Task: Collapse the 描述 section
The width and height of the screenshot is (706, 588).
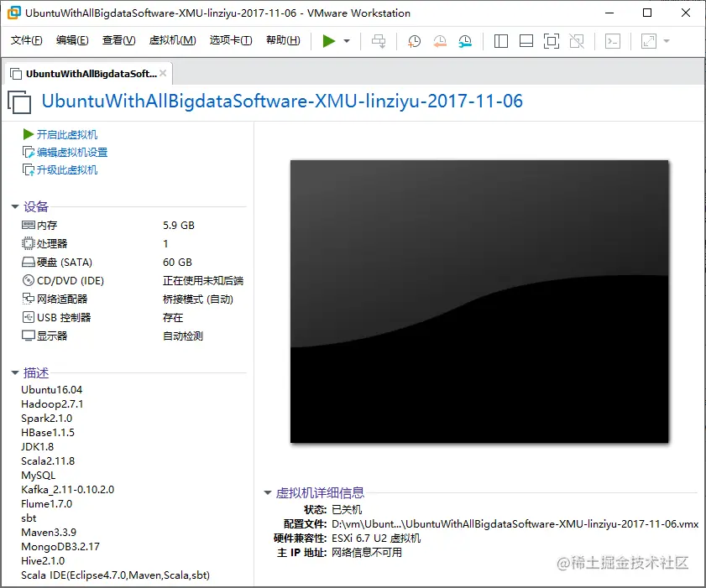Action: 15,372
